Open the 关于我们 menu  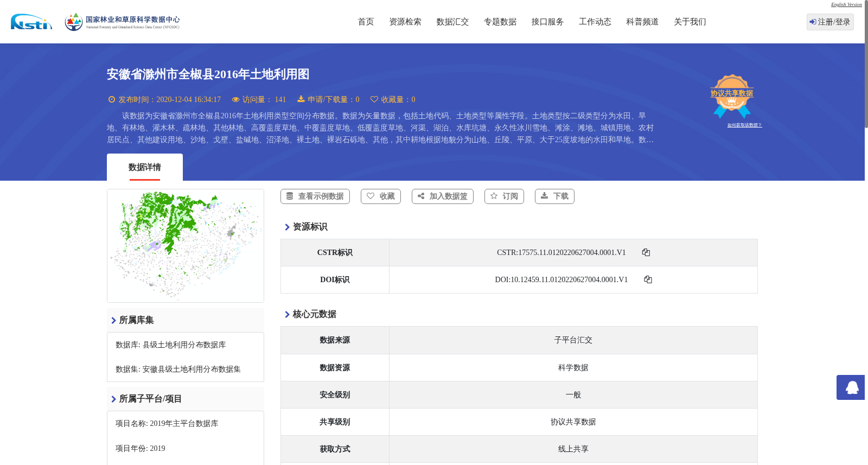690,22
